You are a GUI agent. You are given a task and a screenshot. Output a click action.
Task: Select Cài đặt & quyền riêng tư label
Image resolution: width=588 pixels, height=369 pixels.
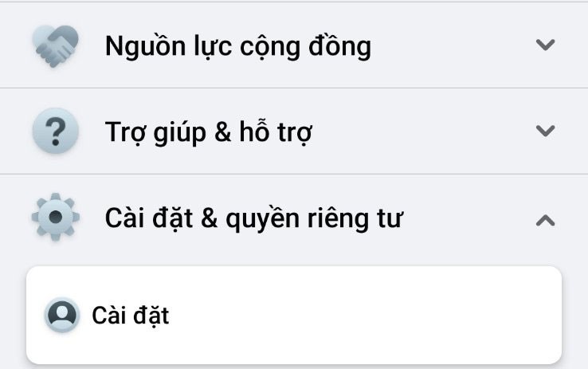click(254, 218)
